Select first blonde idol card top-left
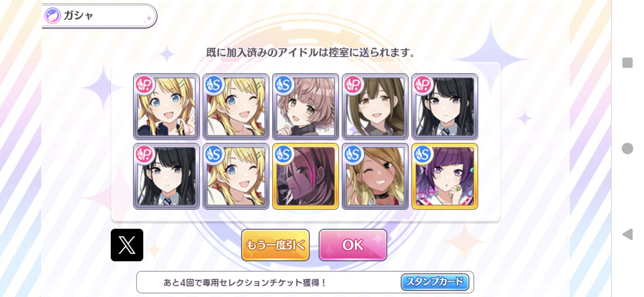 pyautogui.click(x=166, y=107)
